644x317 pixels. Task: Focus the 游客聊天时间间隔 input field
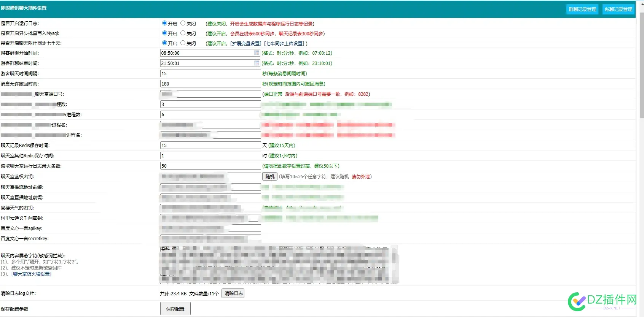tap(210, 73)
